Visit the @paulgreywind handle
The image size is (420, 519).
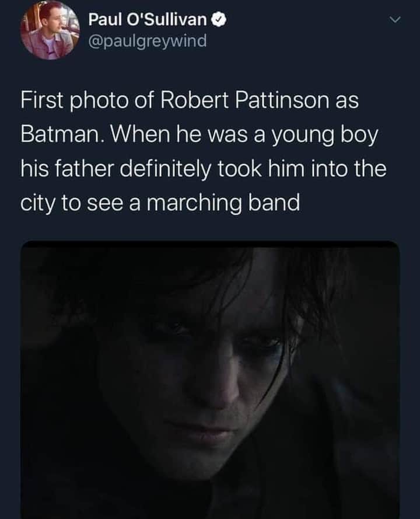148,41
